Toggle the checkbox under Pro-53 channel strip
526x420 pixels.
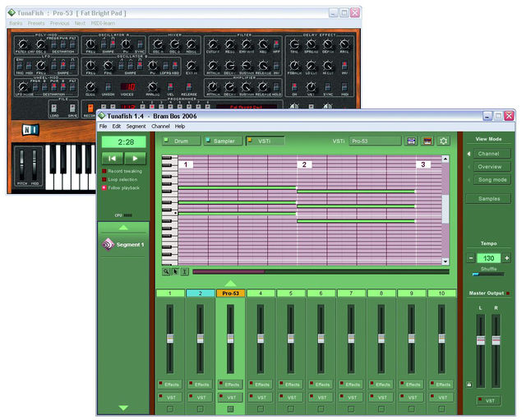[x=230, y=409]
